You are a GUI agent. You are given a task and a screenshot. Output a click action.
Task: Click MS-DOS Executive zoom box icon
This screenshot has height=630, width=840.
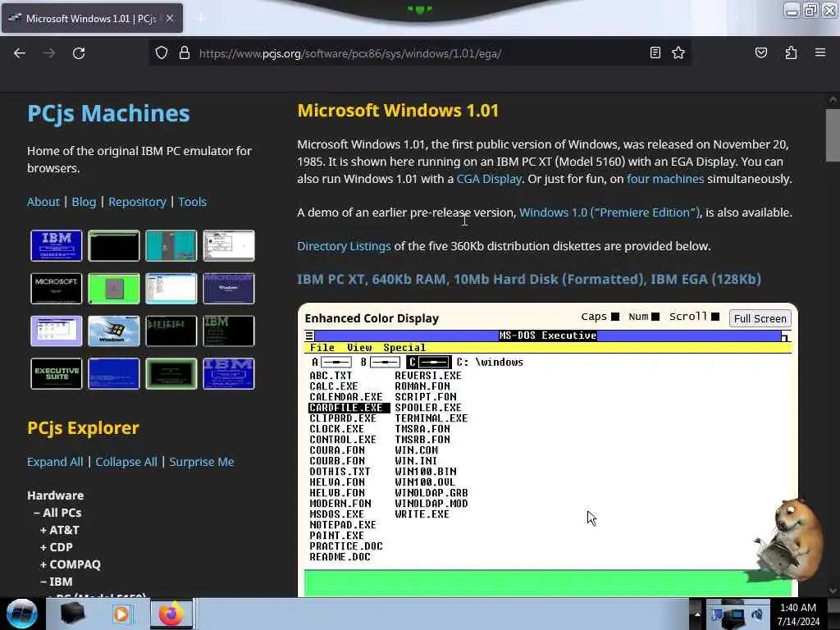tap(785, 336)
